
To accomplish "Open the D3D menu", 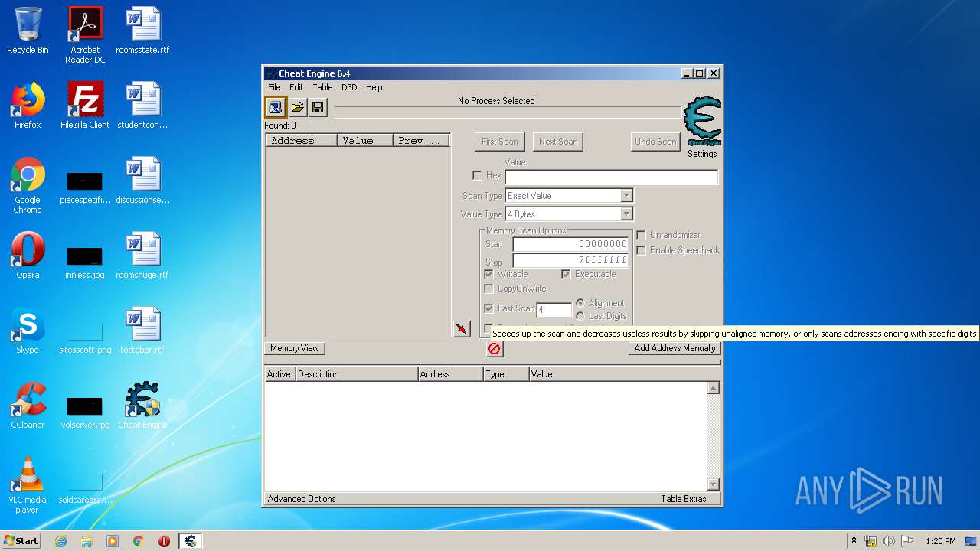I will (x=349, y=87).
